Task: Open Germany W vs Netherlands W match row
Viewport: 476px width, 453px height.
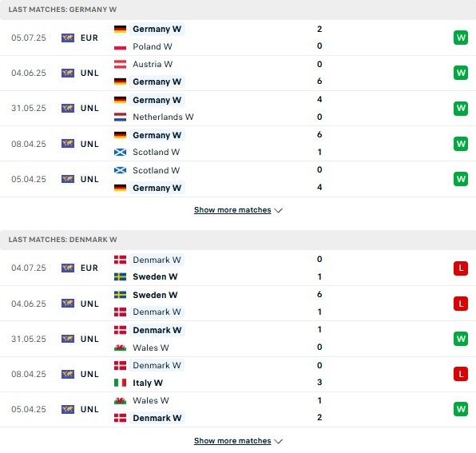Action: pos(238,109)
